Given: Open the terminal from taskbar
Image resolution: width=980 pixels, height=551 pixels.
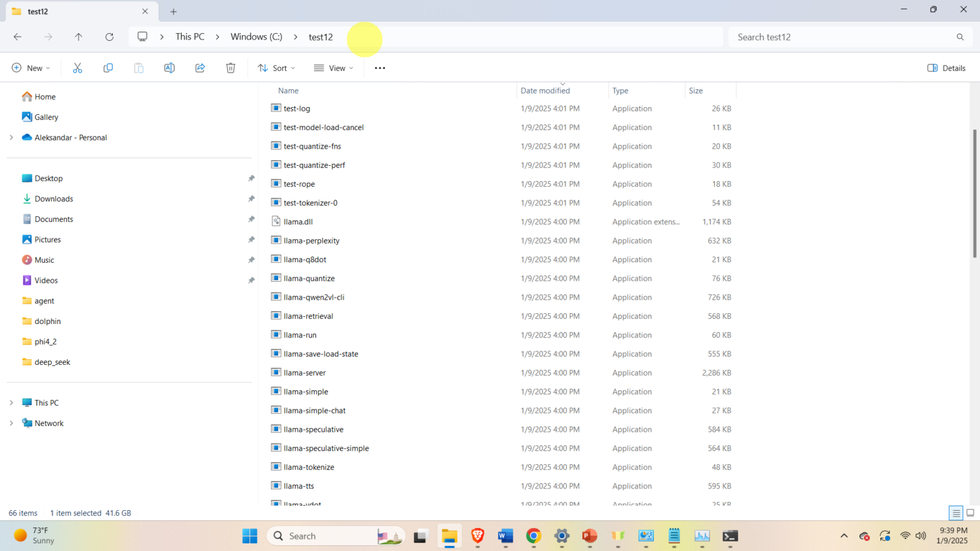Looking at the screenshot, I should pyautogui.click(x=730, y=536).
